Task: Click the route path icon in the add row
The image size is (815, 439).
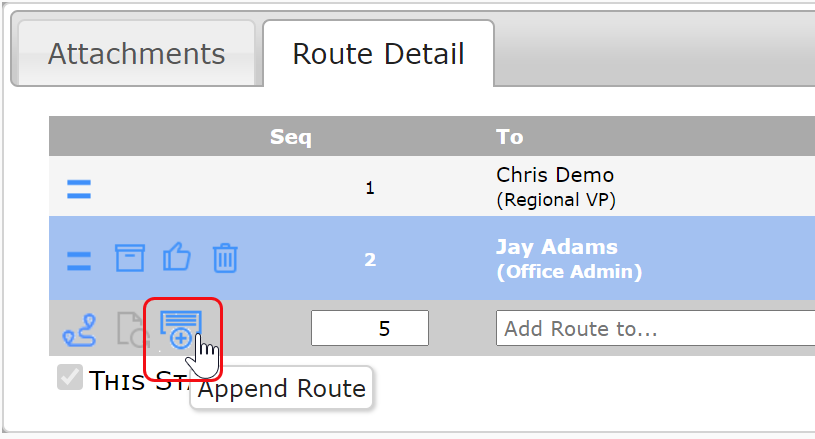Action: (79, 329)
